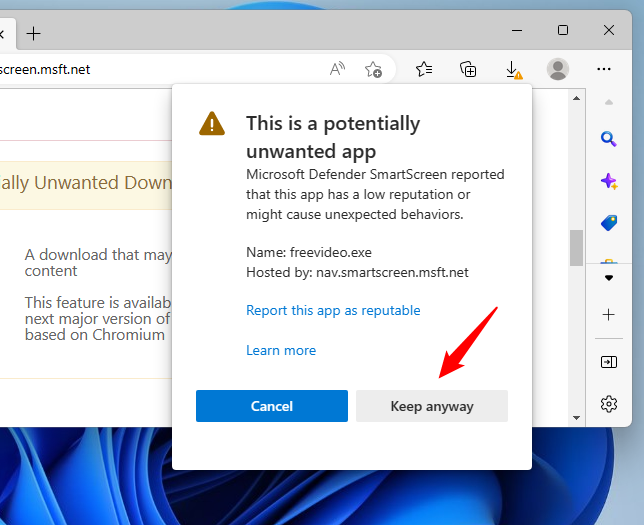
Task: Toggle the sidebar hide button
Action: 608,361
